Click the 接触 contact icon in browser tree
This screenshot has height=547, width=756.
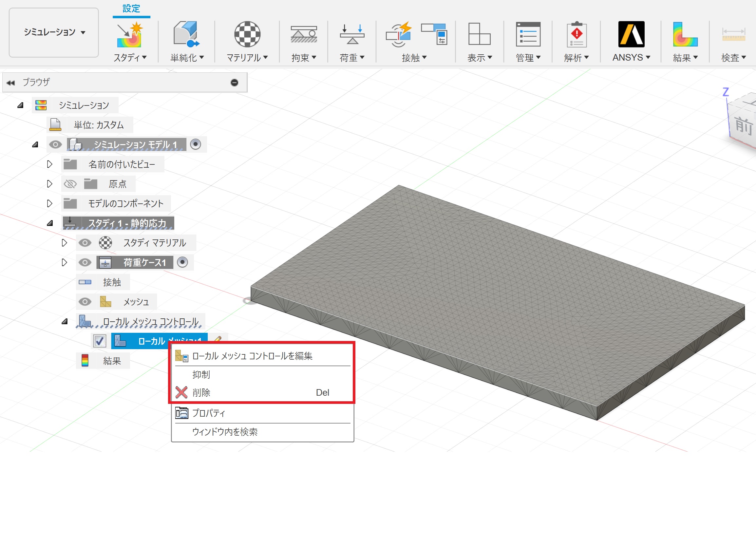pyautogui.click(x=85, y=282)
